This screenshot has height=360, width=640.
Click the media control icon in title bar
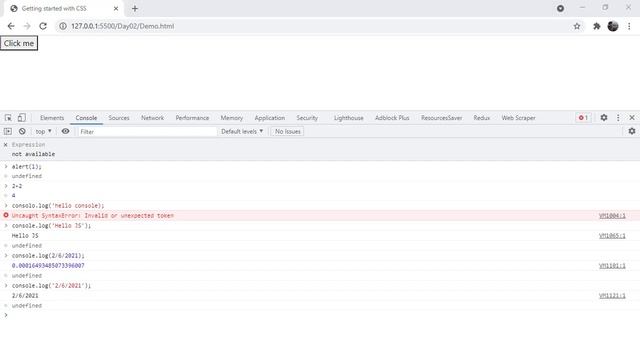tap(560, 8)
